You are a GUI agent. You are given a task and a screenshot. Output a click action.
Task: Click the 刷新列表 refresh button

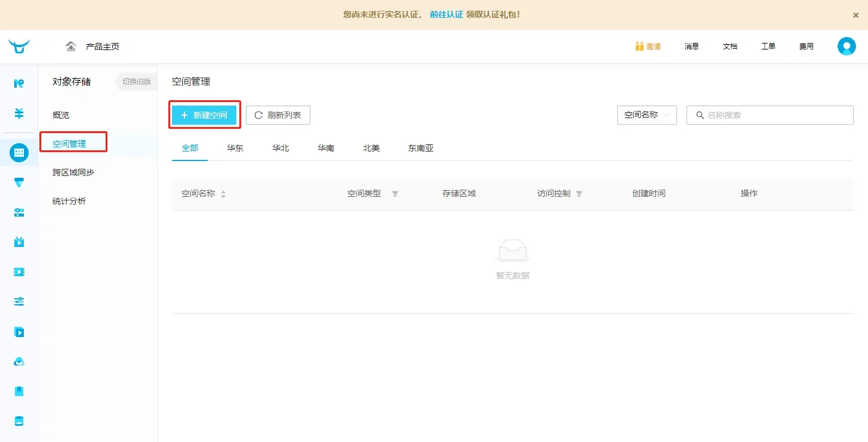[278, 115]
